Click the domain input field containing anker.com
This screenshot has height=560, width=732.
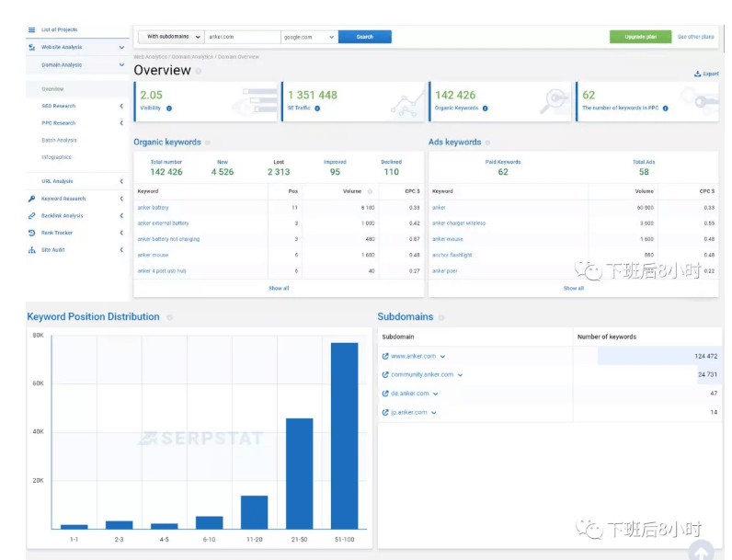coord(242,37)
